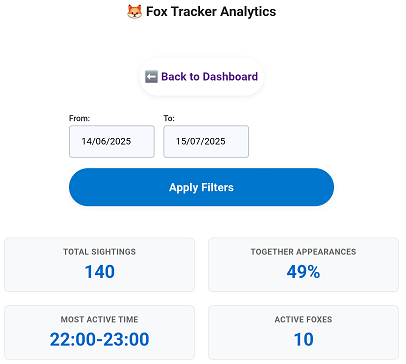Select the To date field
This screenshot has width=406, height=364.
pyautogui.click(x=206, y=141)
